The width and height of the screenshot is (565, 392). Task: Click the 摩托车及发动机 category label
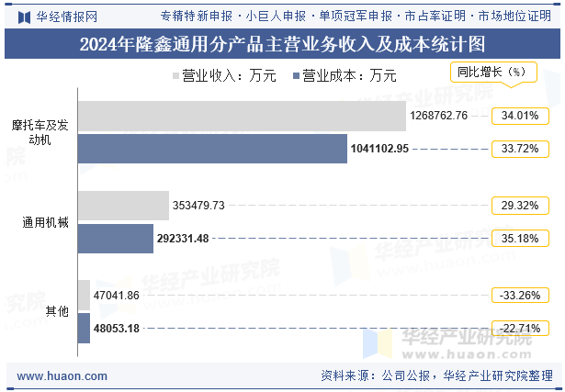(x=40, y=132)
